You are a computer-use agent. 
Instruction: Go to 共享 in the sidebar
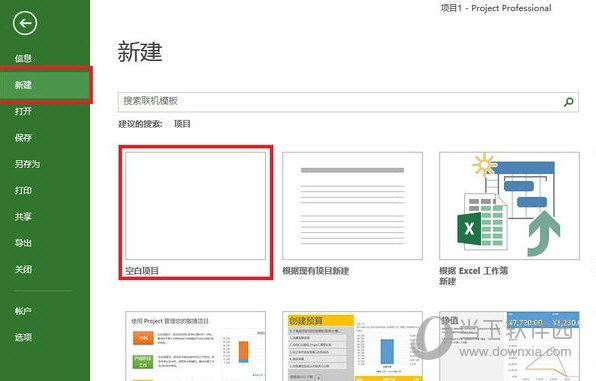coord(23,217)
